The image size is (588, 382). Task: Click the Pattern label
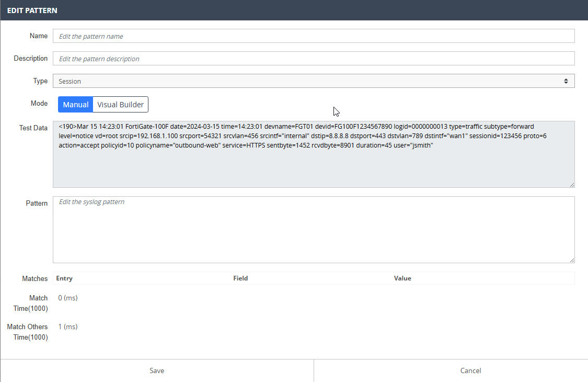click(37, 203)
